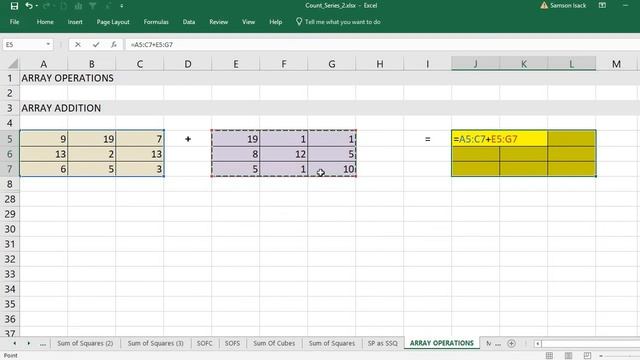Image resolution: width=640 pixels, height=360 pixels.
Task: Open the Insert Function fx icon
Action: point(113,44)
